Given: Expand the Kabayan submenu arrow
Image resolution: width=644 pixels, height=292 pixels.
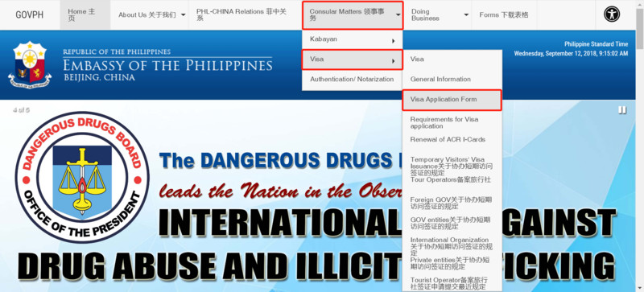Looking at the screenshot, I should [x=393, y=41].
